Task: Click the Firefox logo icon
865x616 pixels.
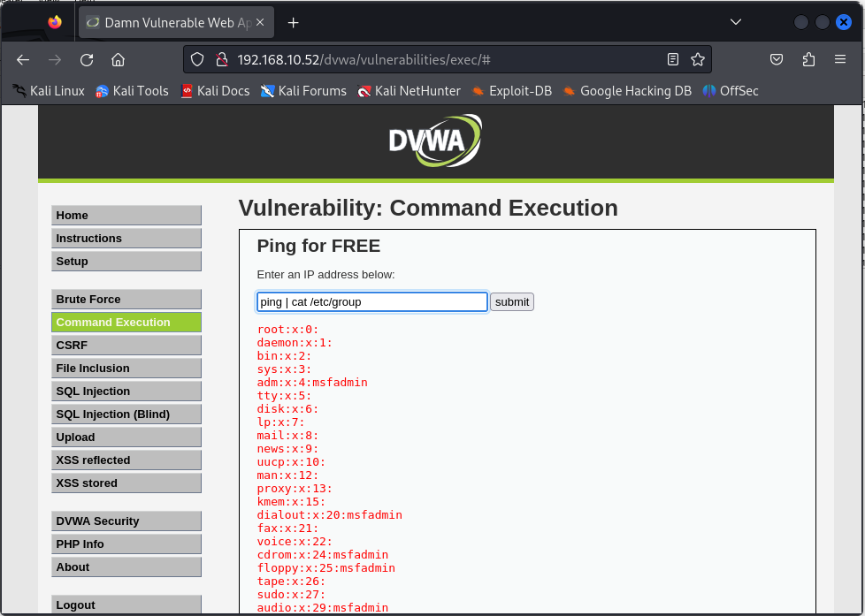Action: 55,22
